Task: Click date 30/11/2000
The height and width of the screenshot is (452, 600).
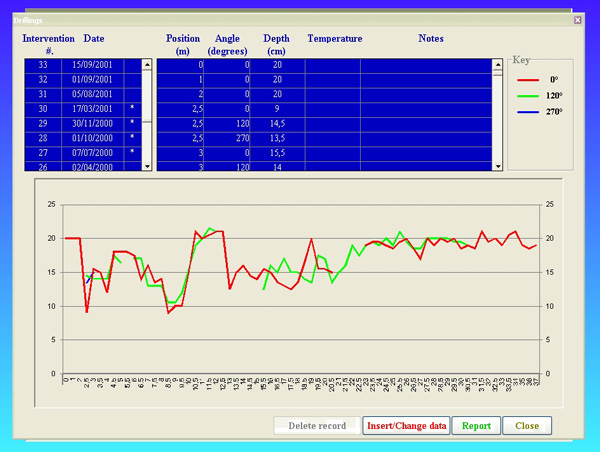Action: click(92, 124)
